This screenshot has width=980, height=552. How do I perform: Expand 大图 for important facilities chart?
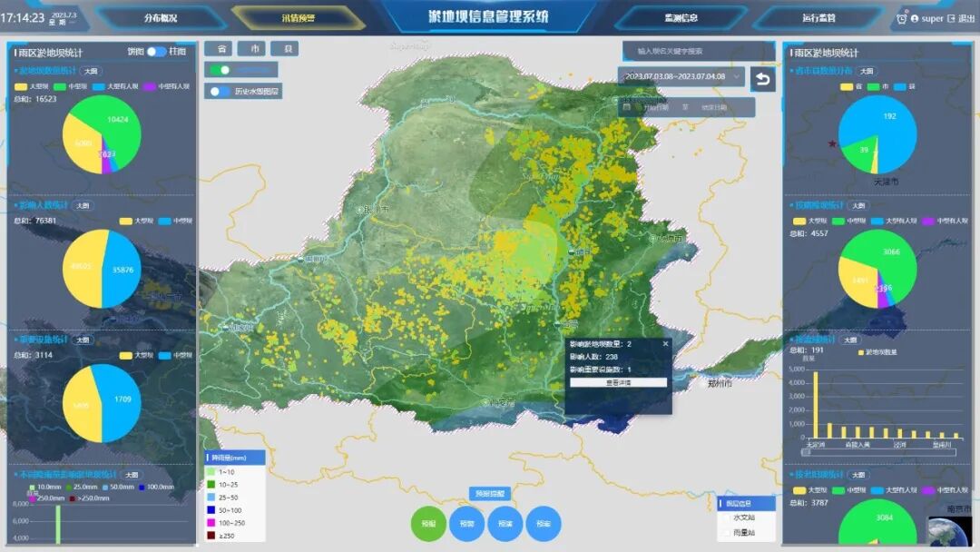83,340
